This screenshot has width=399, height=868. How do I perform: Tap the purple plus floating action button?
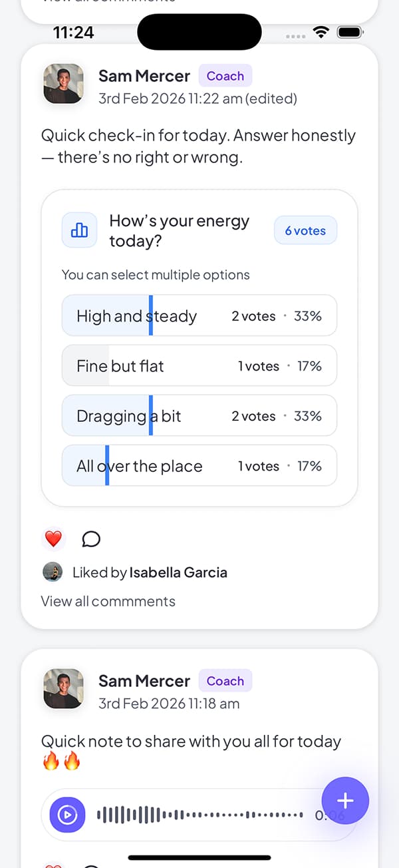click(345, 801)
